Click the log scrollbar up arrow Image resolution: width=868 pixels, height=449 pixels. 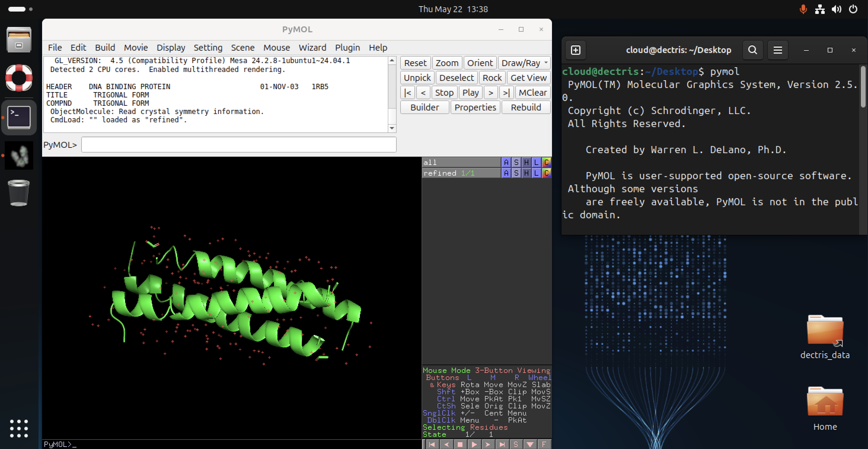(x=392, y=61)
